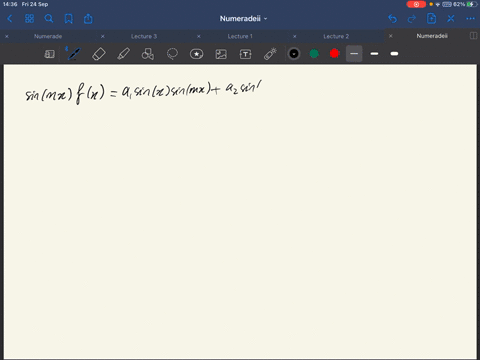Screen dimensions: 480x360
Task: Toggle split view icon beside tabs
Action: [473, 36]
